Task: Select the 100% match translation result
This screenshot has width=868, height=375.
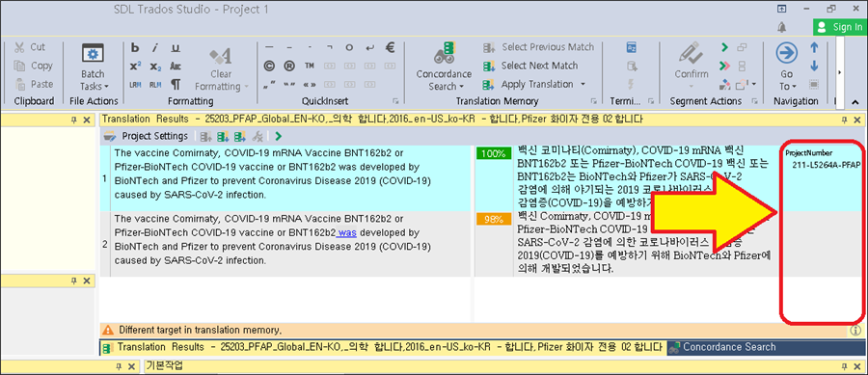Action: click(x=493, y=154)
